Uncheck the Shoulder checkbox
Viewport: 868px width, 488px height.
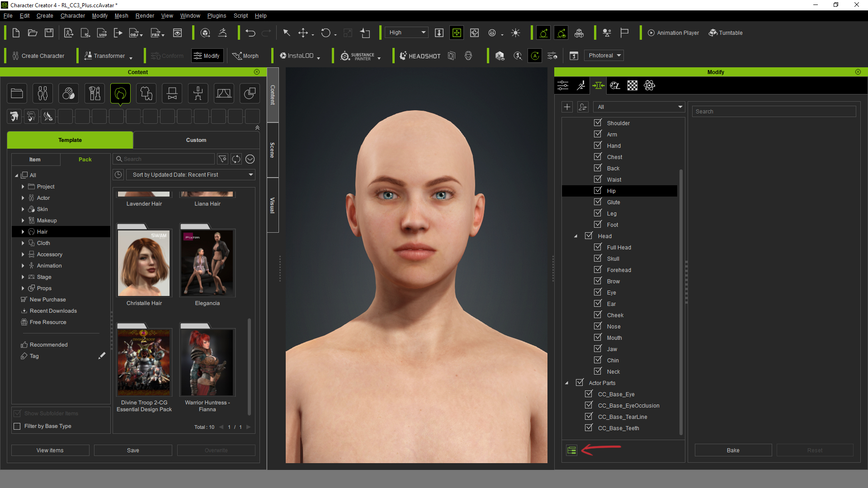click(x=598, y=122)
